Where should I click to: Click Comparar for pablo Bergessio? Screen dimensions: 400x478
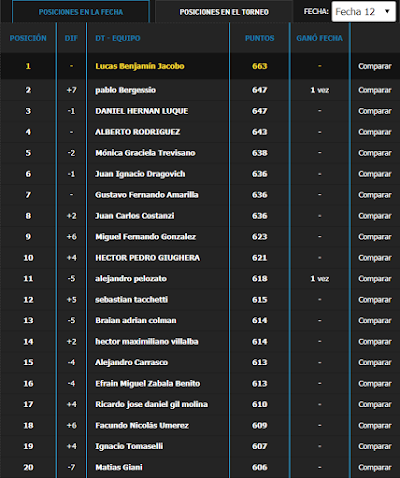(x=375, y=90)
